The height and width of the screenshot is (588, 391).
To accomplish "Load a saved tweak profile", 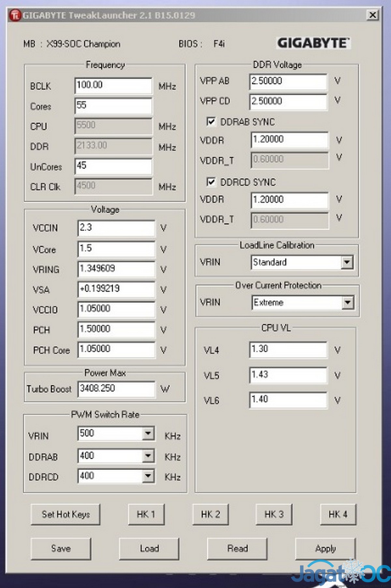I will pyautogui.click(x=149, y=549).
